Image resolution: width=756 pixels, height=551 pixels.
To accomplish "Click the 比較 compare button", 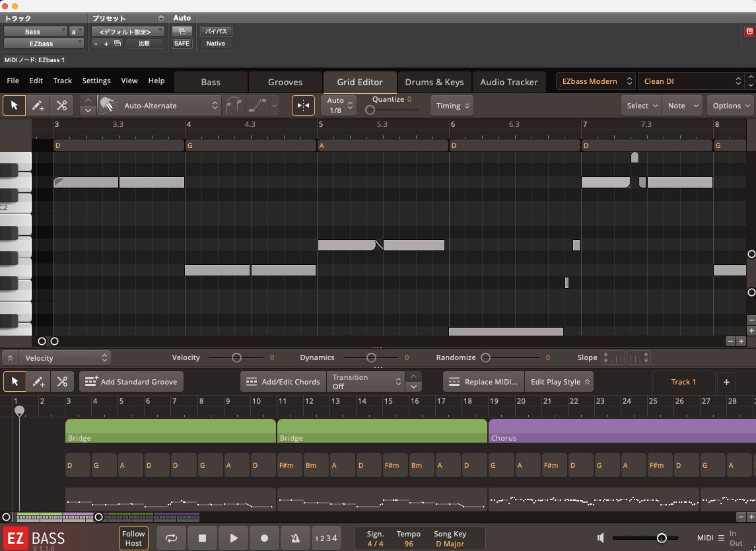I will [x=144, y=44].
